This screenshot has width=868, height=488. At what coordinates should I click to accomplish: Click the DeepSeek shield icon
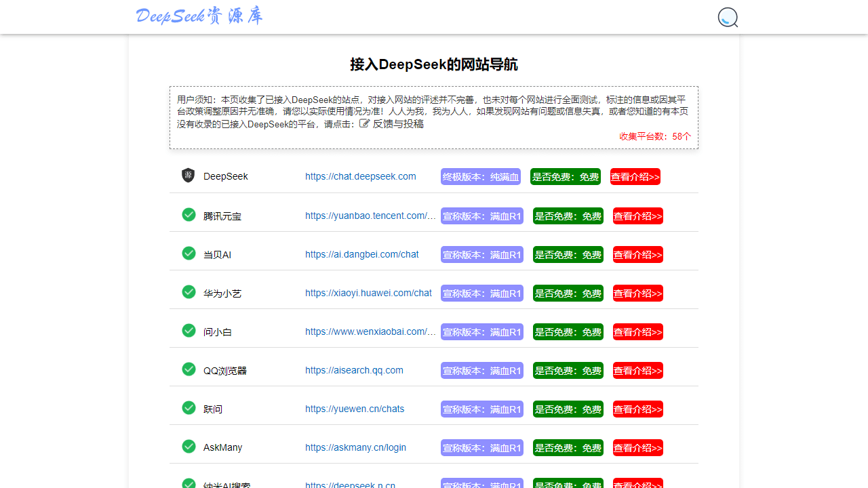pos(189,176)
